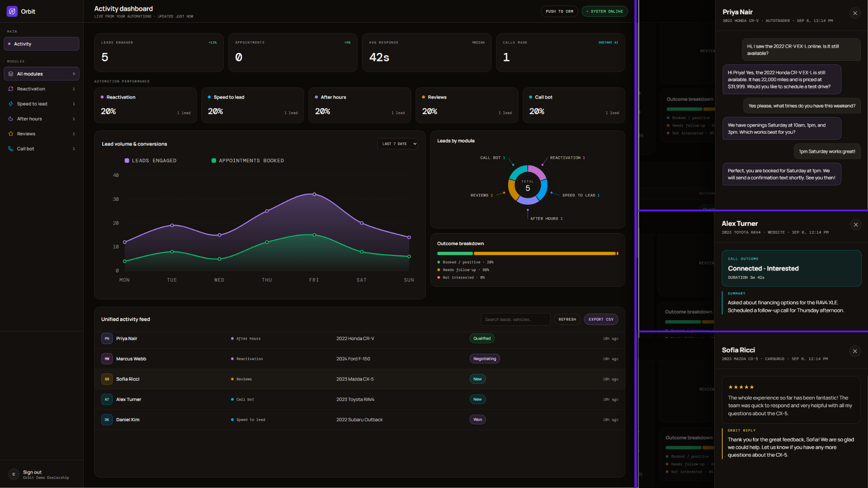Click the Refresh button in activity feed
Screen dimensions: 868x488
(x=567, y=319)
